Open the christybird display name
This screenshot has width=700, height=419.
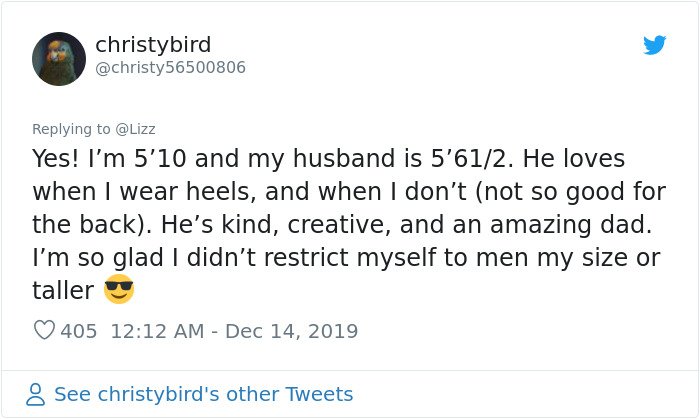click(153, 44)
